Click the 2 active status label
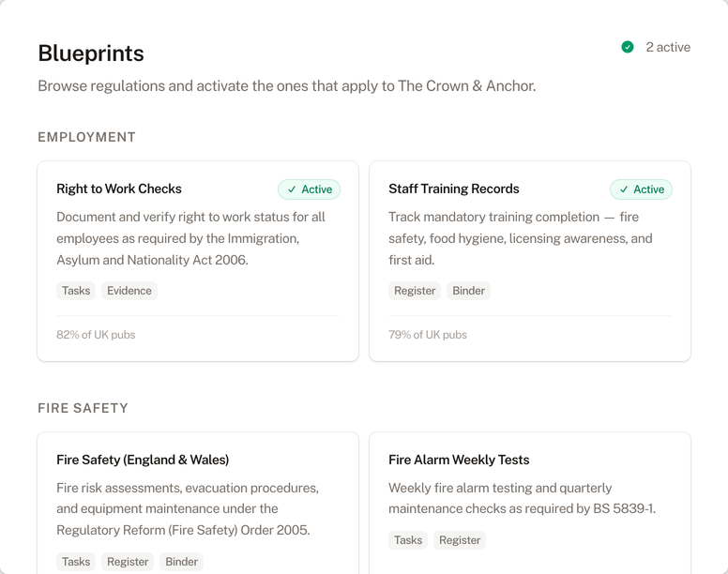 pyautogui.click(x=668, y=47)
